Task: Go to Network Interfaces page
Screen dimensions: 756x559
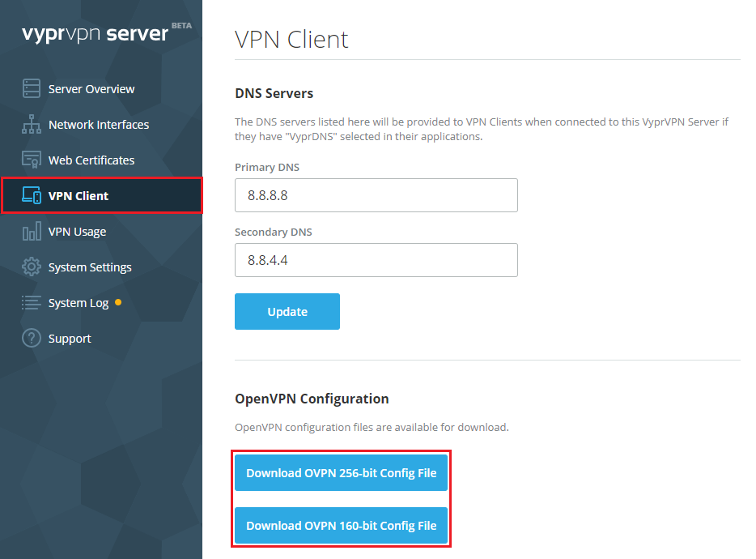Action: click(x=99, y=125)
